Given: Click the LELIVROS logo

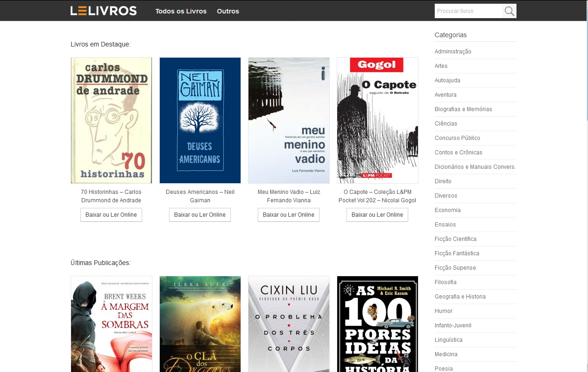Looking at the screenshot, I should [103, 10].
